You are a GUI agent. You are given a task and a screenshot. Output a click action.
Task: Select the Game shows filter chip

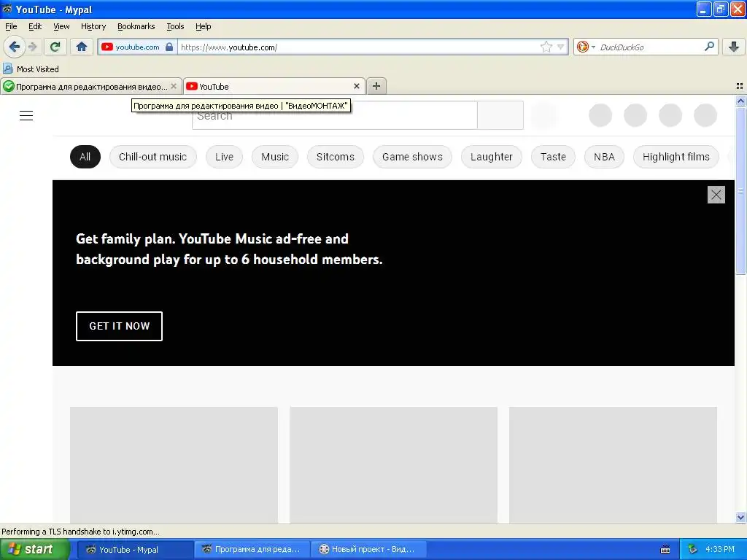point(413,157)
